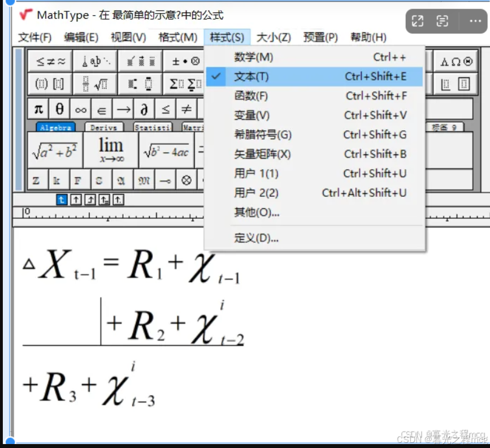Viewport: 490px width, 448px height.
Task: Switch to the 标签 9 tab
Action: pos(444,127)
